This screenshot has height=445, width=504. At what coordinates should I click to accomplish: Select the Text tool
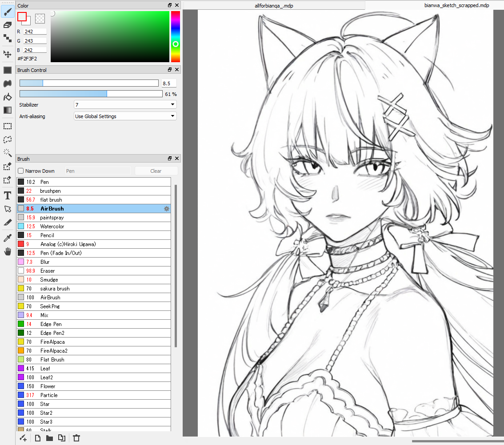coord(7,195)
